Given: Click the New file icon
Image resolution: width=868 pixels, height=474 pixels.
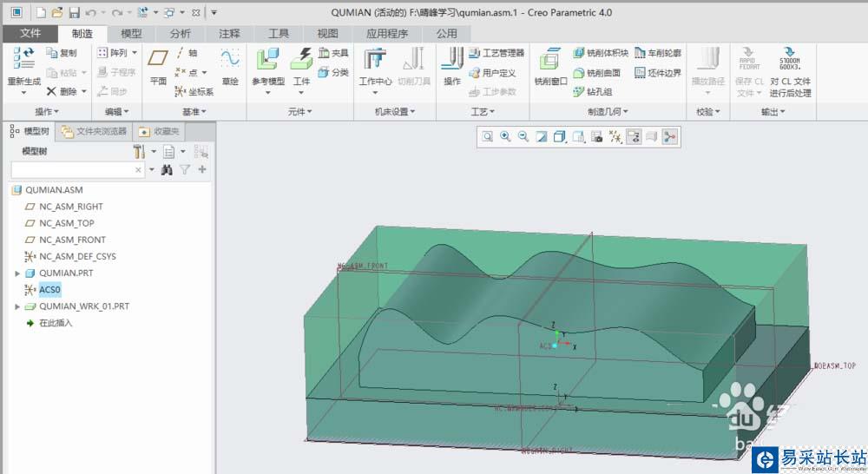Looking at the screenshot, I should 41,12.
